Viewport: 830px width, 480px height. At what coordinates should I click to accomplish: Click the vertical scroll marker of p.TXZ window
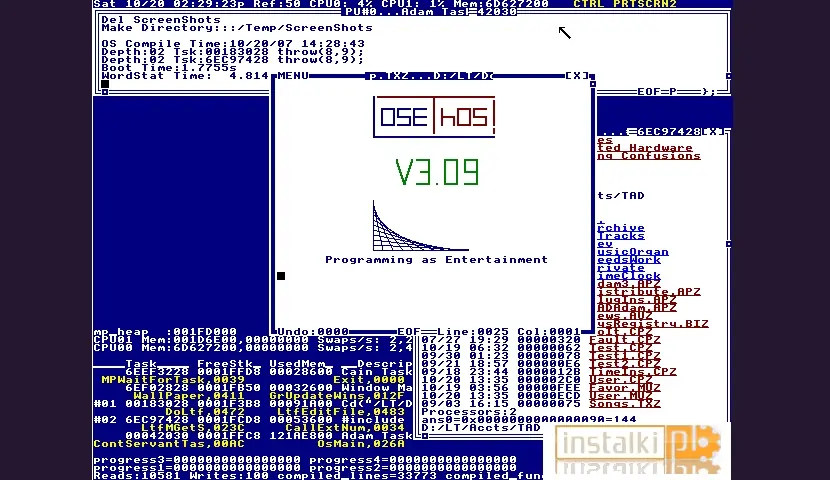click(593, 84)
